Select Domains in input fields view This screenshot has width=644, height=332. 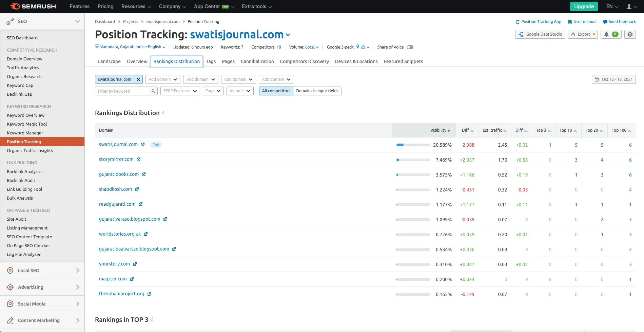click(x=317, y=91)
